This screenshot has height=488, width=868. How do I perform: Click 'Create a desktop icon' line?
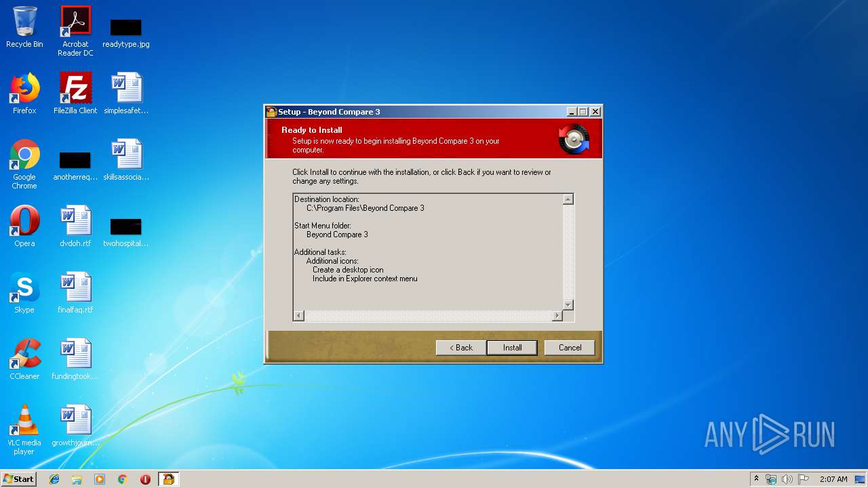(348, 270)
